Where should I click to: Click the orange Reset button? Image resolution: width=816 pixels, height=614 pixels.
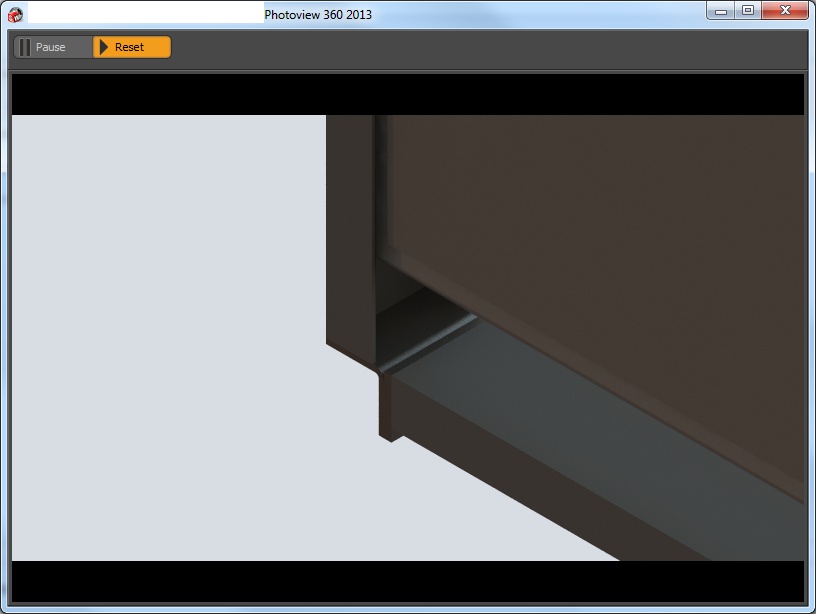click(132, 47)
